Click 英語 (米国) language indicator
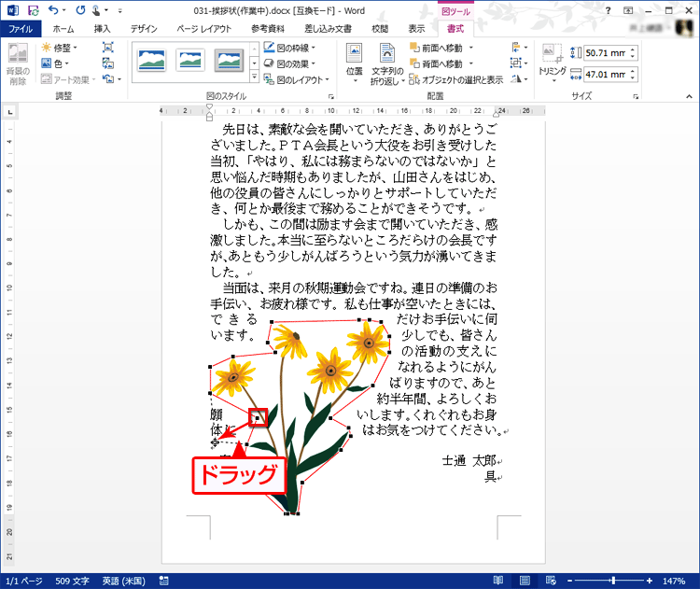700x589 pixels. coord(123,581)
